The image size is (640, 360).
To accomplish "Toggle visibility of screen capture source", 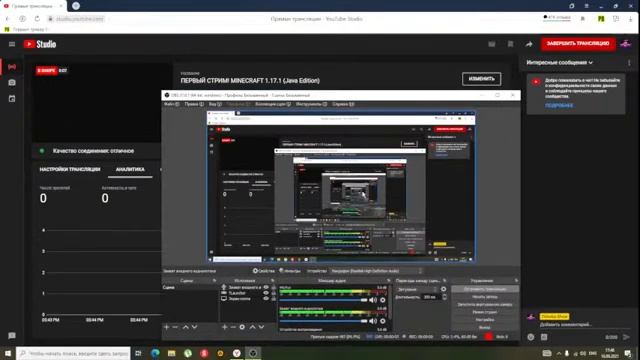I will [x=266, y=299].
